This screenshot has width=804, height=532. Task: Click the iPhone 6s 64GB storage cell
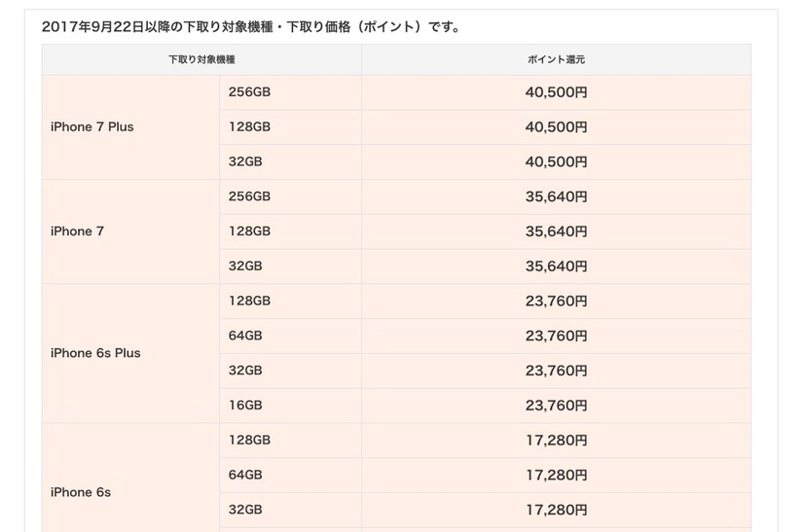290,476
